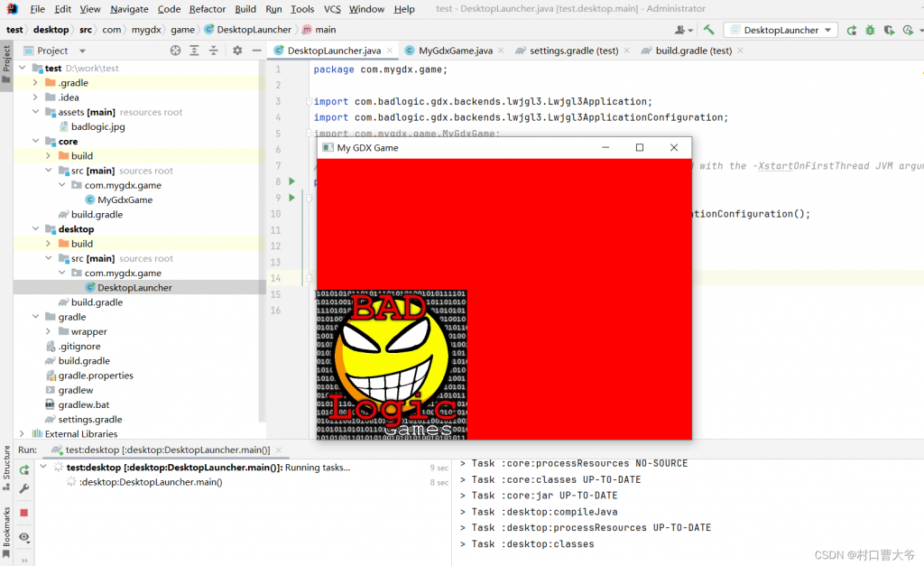
Task: Select badlogic.jpg in the project tree
Action: [97, 127]
